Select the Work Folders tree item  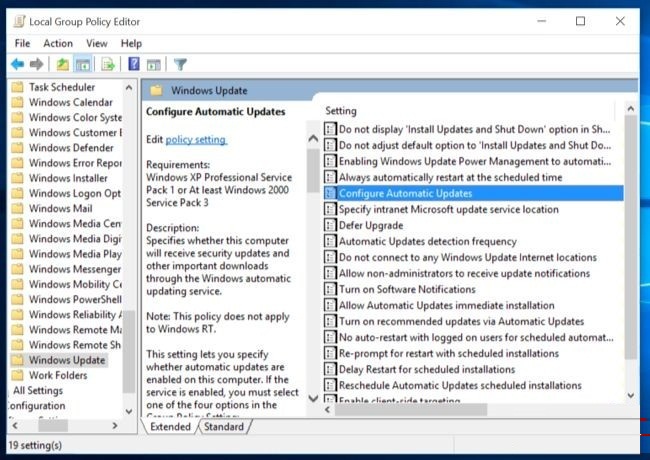[57, 375]
